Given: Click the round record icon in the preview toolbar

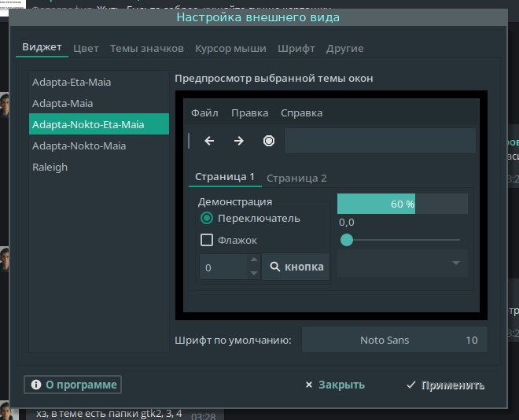Looking at the screenshot, I should click(x=269, y=141).
